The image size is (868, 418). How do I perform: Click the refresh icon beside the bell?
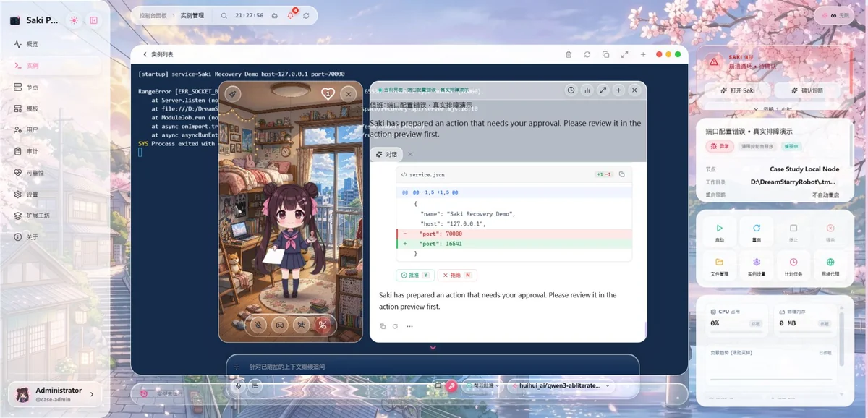307,15
